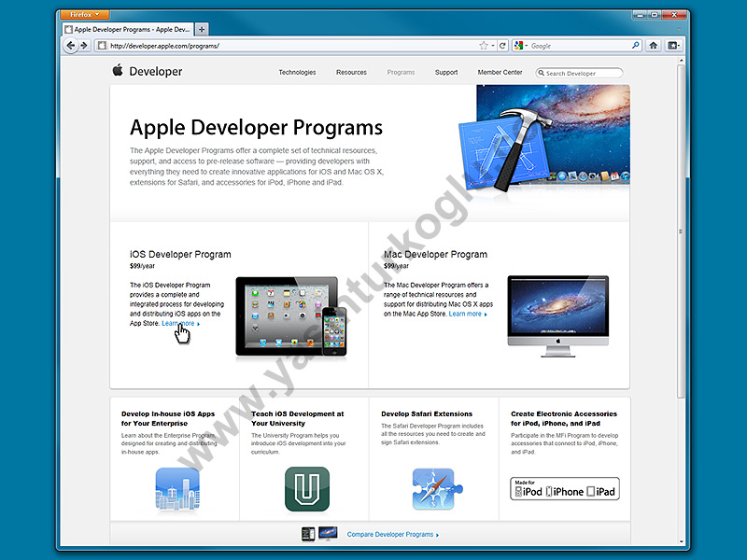Click the Apple logo beside Developer
This screenshot has width=747, height=560.
click(x=118, y=71)
